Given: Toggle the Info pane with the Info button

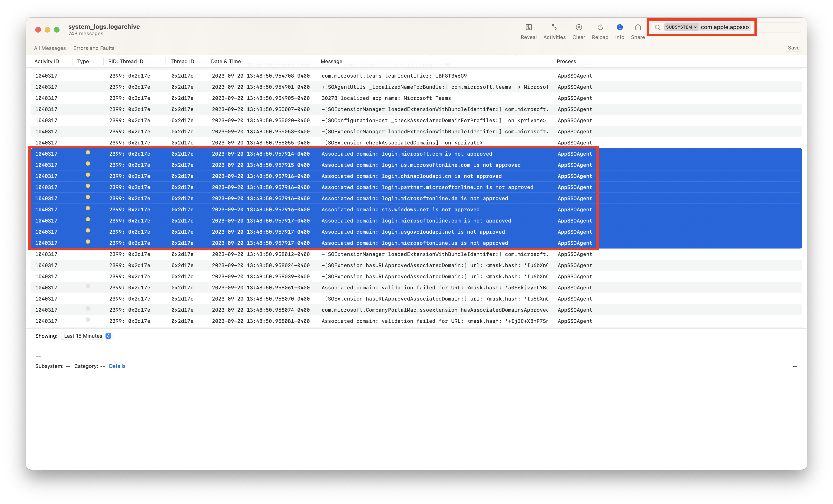Looking at the screenshot, I should pos(620,27).
